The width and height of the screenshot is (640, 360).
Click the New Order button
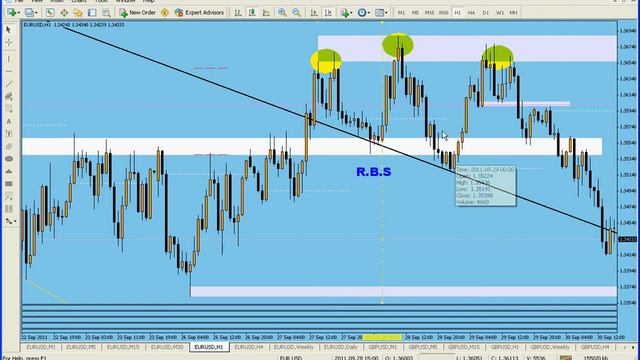[x=138, y=13]
